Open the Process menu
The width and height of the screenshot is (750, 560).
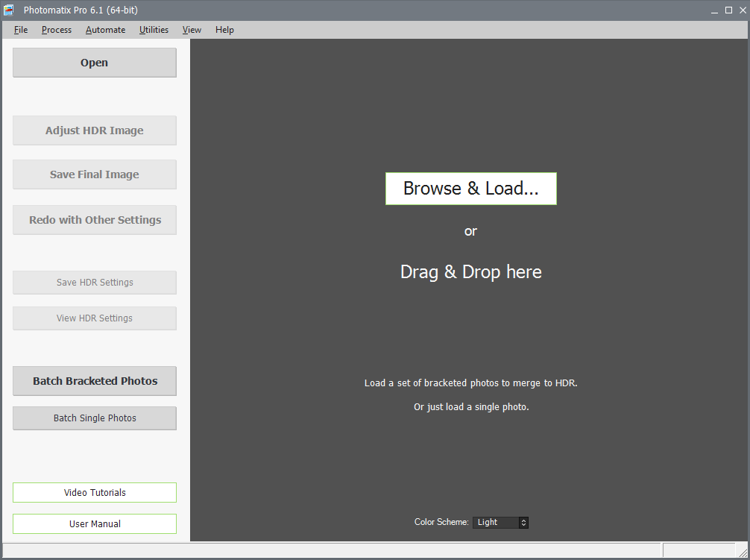point(57,30)
